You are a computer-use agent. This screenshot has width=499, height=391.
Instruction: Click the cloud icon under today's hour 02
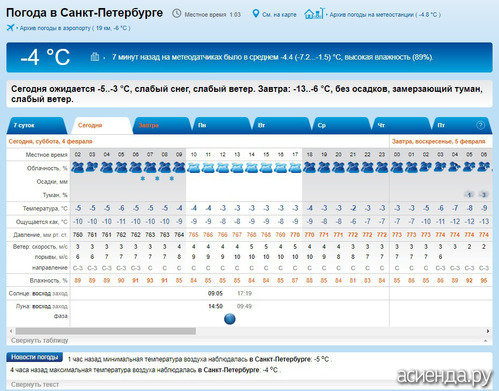coord(78,167)
